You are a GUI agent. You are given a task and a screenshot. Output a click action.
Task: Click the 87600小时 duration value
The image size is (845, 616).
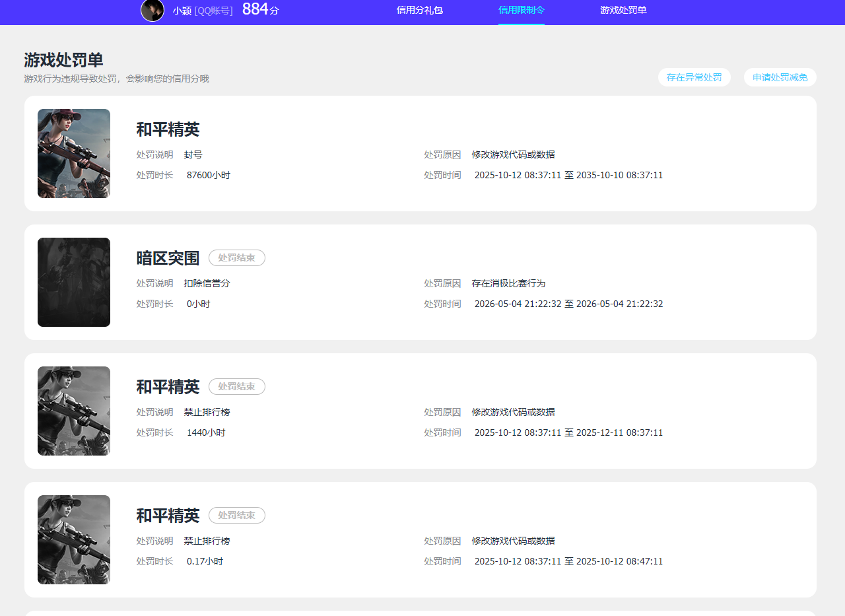209,175
